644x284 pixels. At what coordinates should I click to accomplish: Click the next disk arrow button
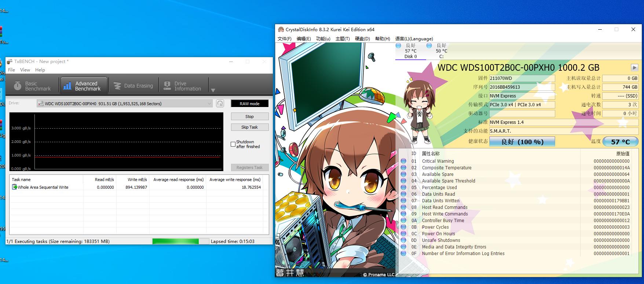[634, 67]
